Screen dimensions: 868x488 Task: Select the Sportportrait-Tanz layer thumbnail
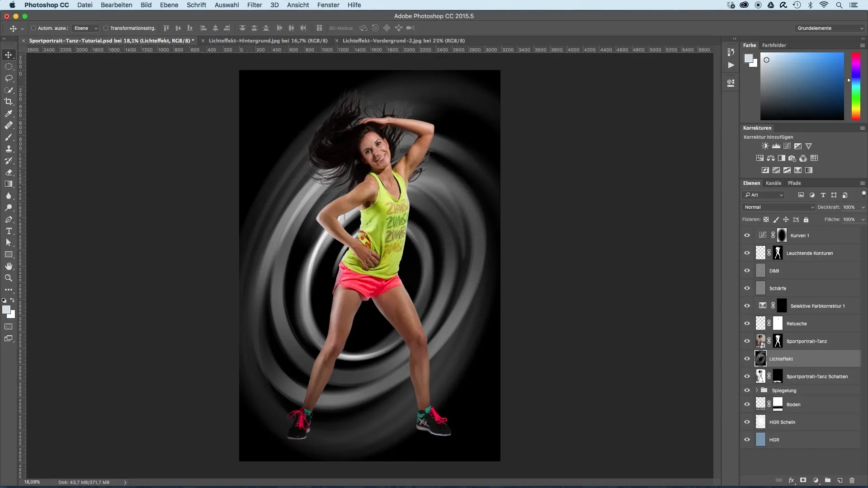[760, 341]
